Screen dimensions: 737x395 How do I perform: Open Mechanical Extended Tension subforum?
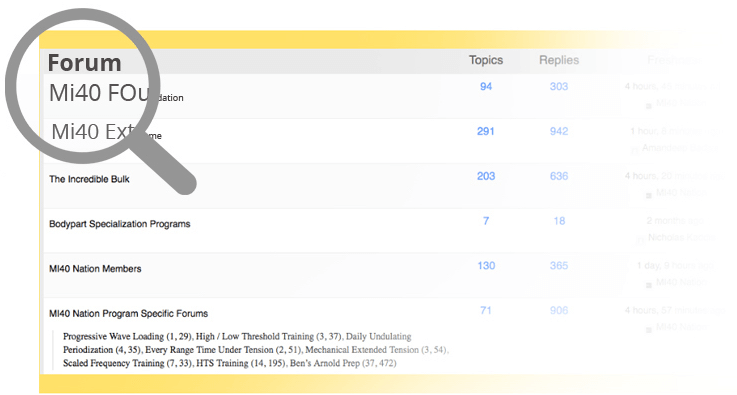point(362,350)
